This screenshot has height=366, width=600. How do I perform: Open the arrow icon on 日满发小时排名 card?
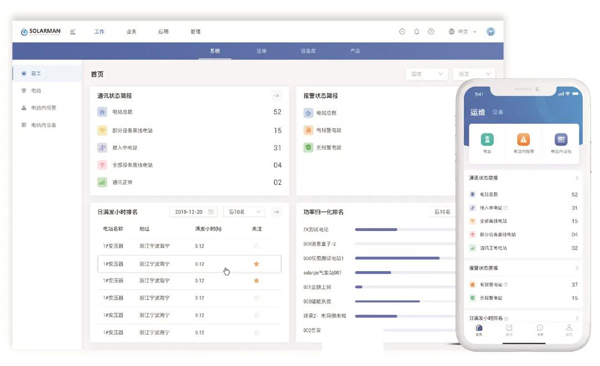point(276,212)
